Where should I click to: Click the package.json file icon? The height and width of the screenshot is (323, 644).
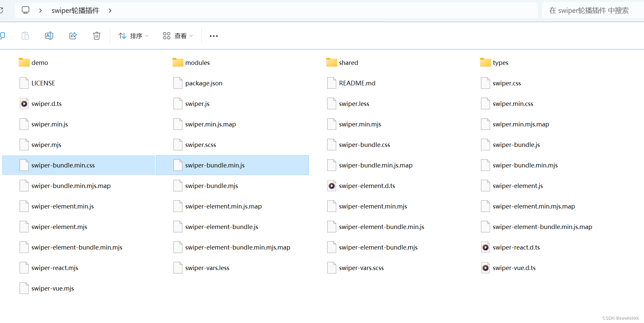point(178,83)
